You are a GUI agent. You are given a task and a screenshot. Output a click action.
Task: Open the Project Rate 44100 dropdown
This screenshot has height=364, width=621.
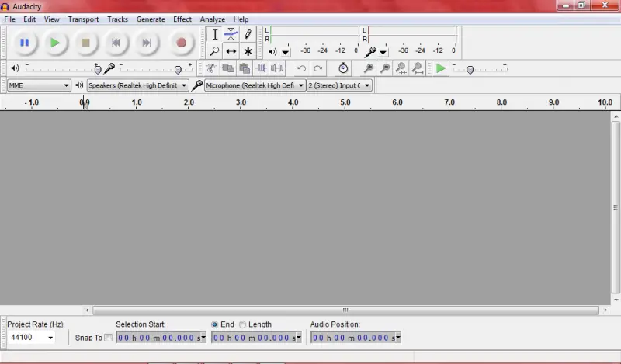click(x=31, y=338)
